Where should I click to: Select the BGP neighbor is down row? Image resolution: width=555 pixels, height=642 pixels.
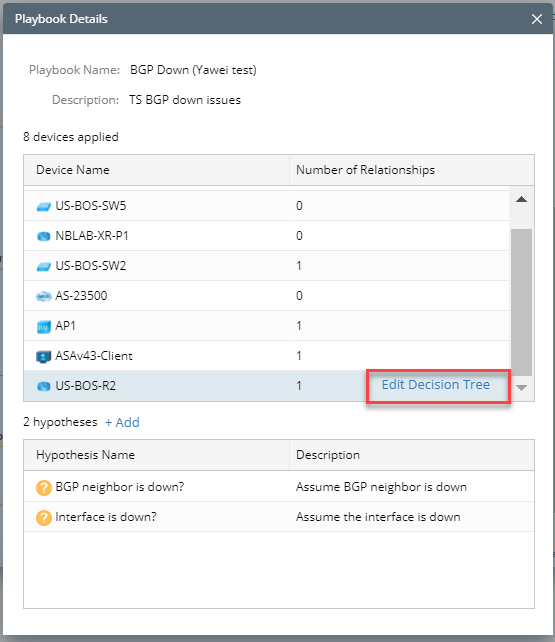tap(279, 486)
